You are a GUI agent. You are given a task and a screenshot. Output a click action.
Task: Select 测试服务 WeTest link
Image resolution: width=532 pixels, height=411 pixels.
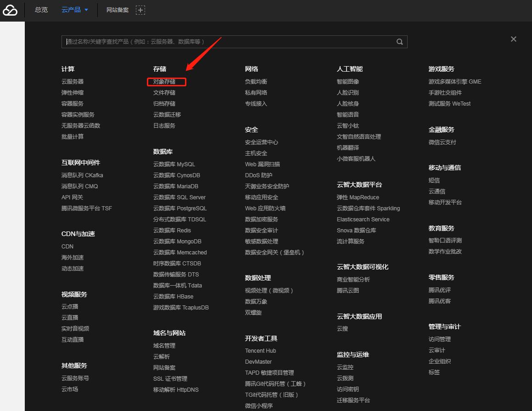[x=449, y=103]
